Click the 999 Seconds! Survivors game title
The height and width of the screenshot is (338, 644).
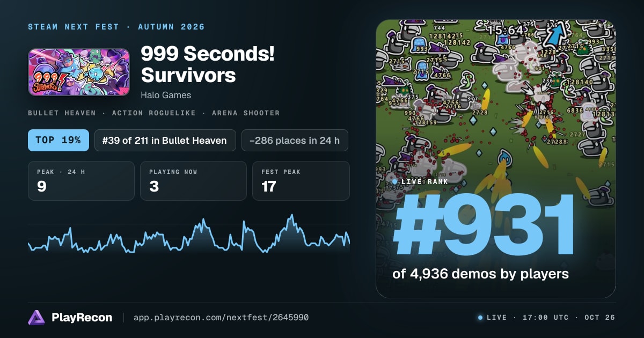pyautogui.click(x=208, y=64)
